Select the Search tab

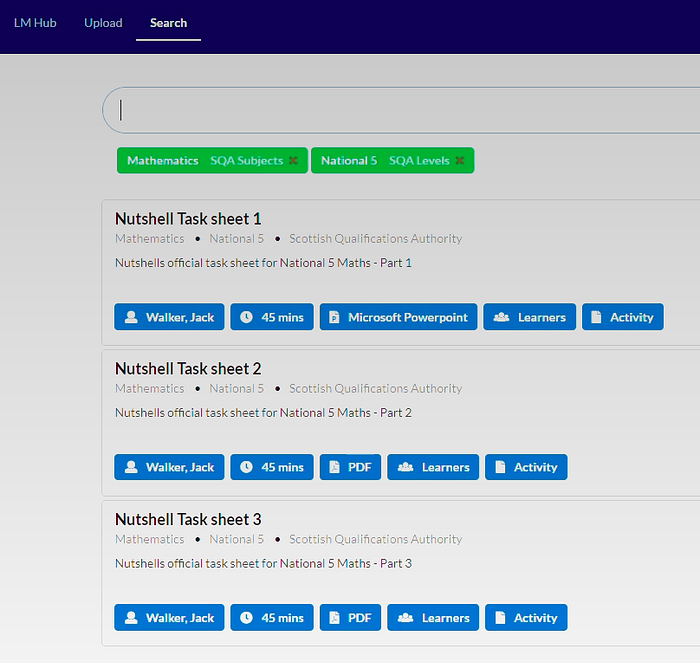pos(168,23)
